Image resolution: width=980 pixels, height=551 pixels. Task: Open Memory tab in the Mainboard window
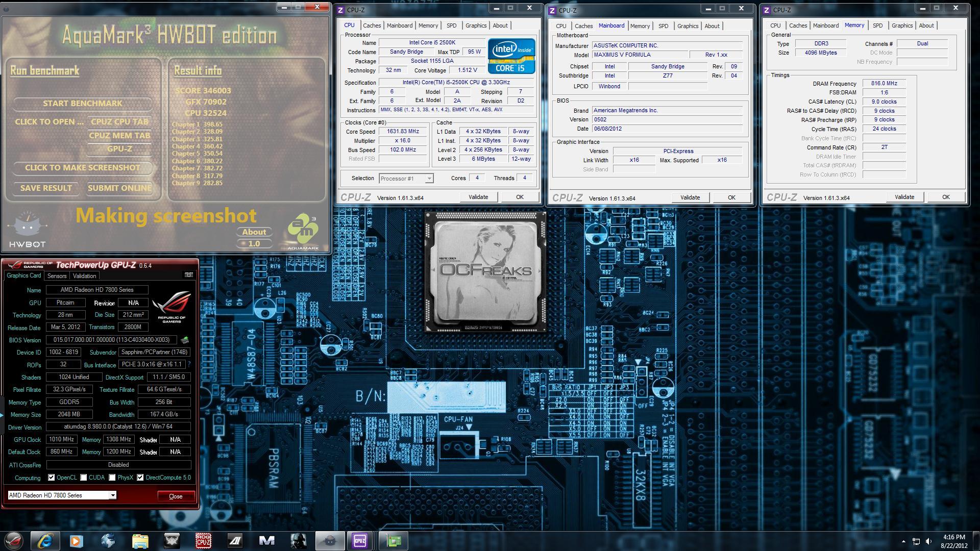(x=640, y=26)
